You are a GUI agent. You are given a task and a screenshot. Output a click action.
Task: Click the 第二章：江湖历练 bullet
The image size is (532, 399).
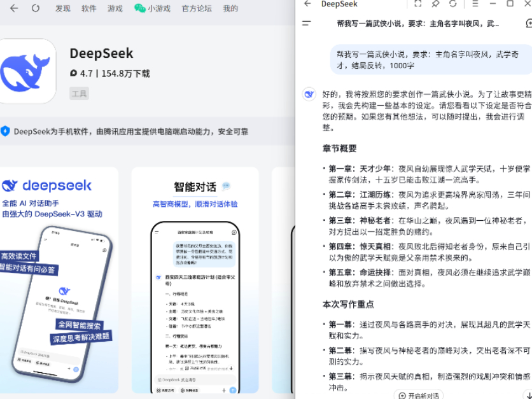click(429, 200)
